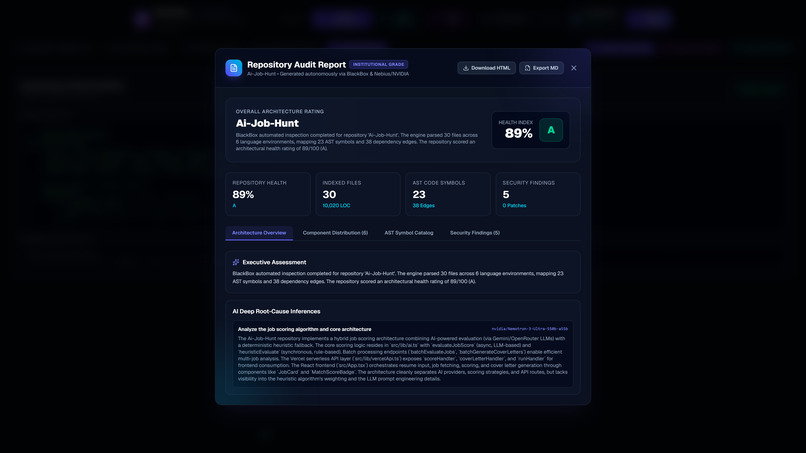Click the Health Index 89% value
The height and width of the screenshot is (453, 806).
pos(518,134)
